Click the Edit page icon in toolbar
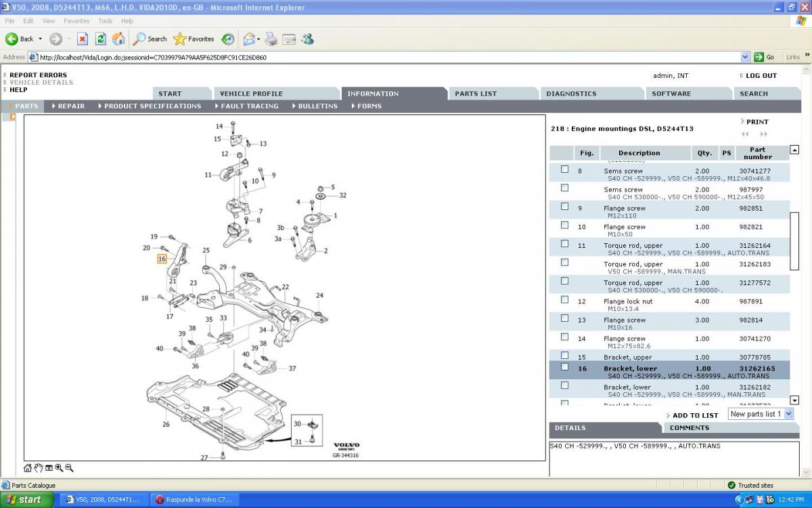 (289, 39)
